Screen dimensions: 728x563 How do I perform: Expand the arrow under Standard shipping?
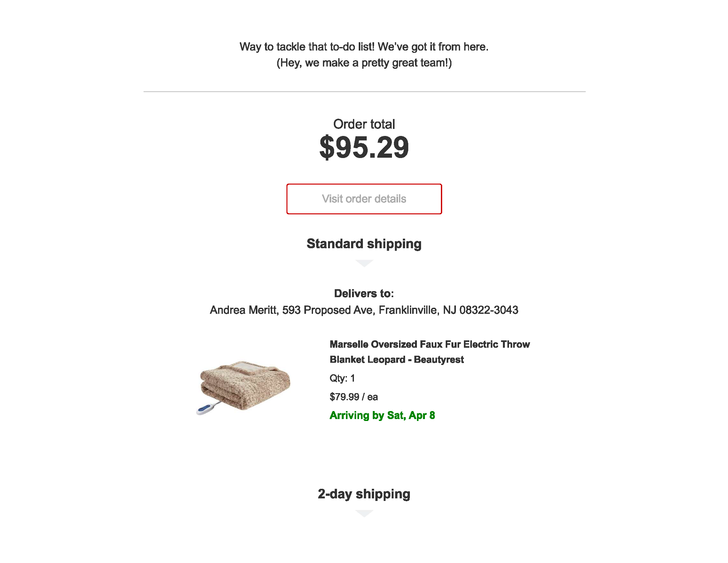(364, 264)
